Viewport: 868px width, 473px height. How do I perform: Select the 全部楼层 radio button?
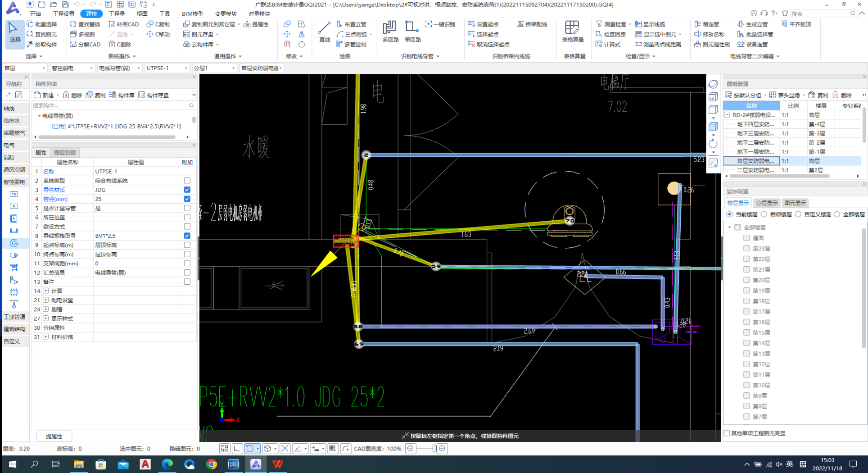[x=837, y=214]
